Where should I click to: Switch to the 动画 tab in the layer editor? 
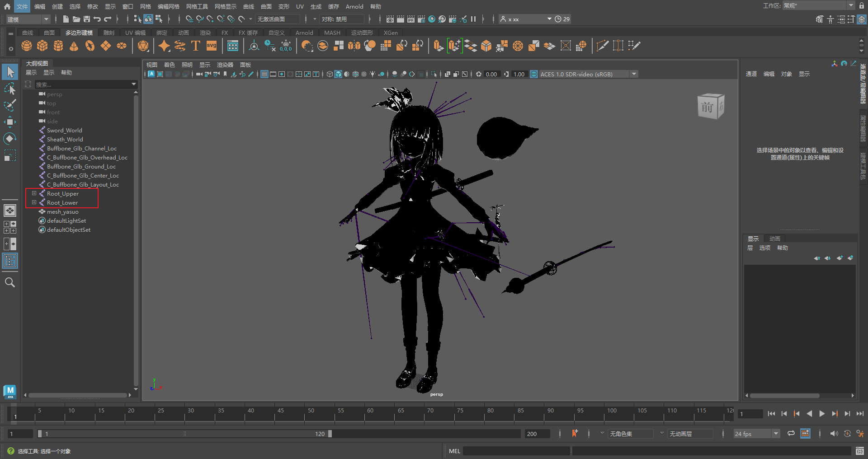pyautogui.click(x=775, y=239)
